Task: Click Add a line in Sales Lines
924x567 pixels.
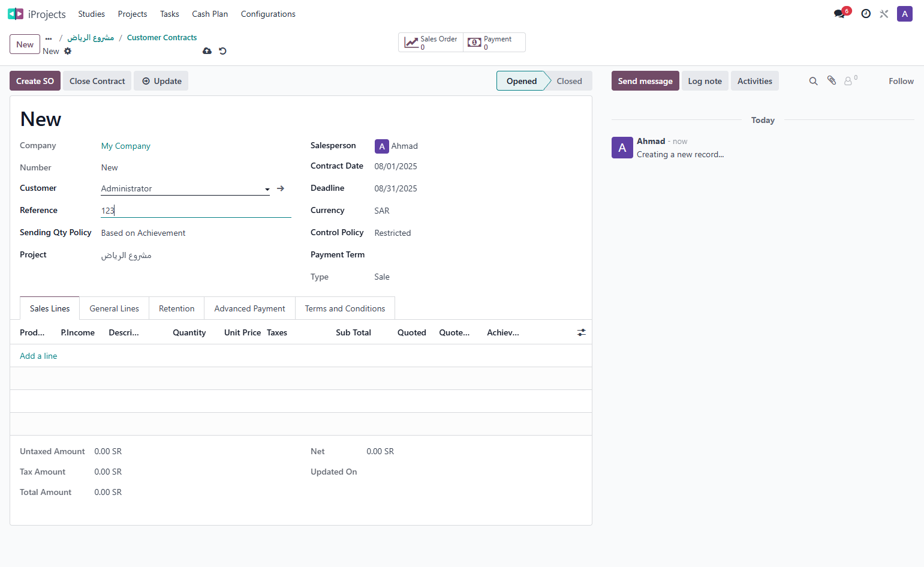Action: 38,356
